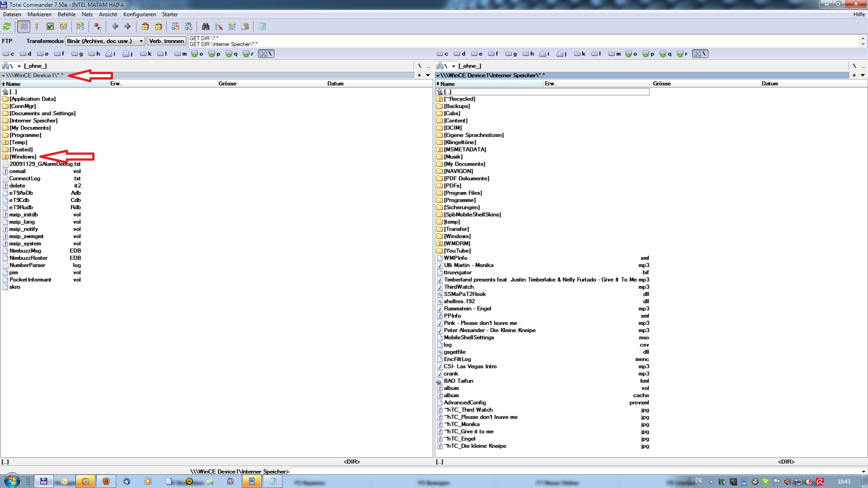The image size is (868, 488).
Task: Open the Ansicht menu
Action: coord(108,14)
